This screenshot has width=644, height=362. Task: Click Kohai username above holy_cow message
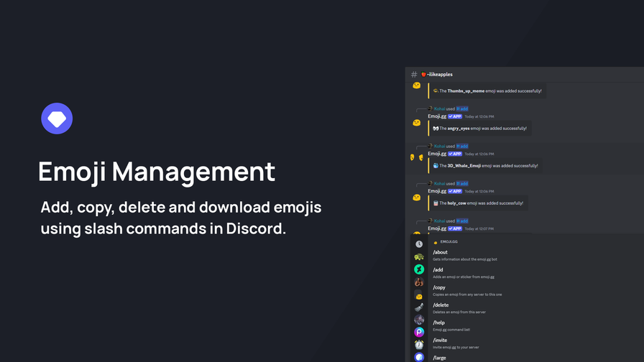click(x=439, y=183)
